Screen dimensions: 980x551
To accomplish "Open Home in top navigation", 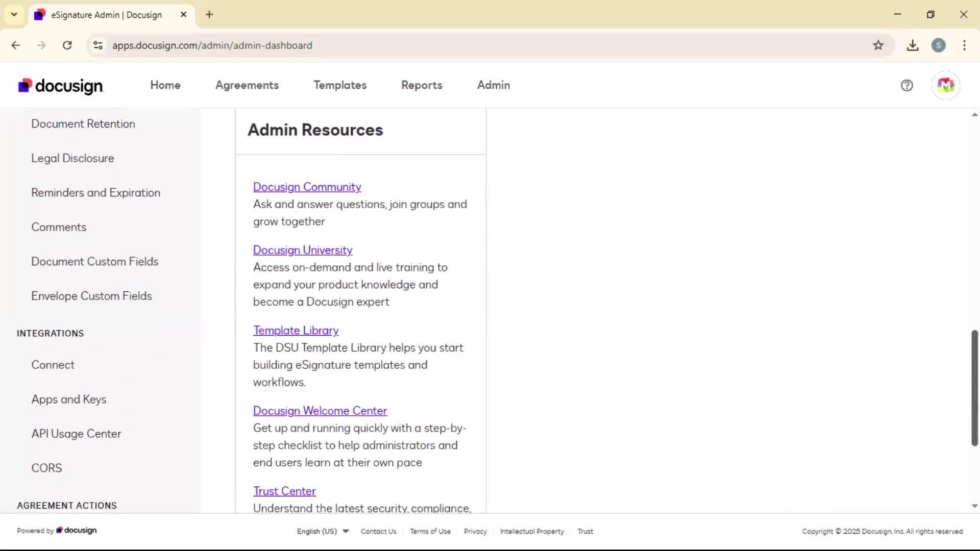I will tap(165, 85).
